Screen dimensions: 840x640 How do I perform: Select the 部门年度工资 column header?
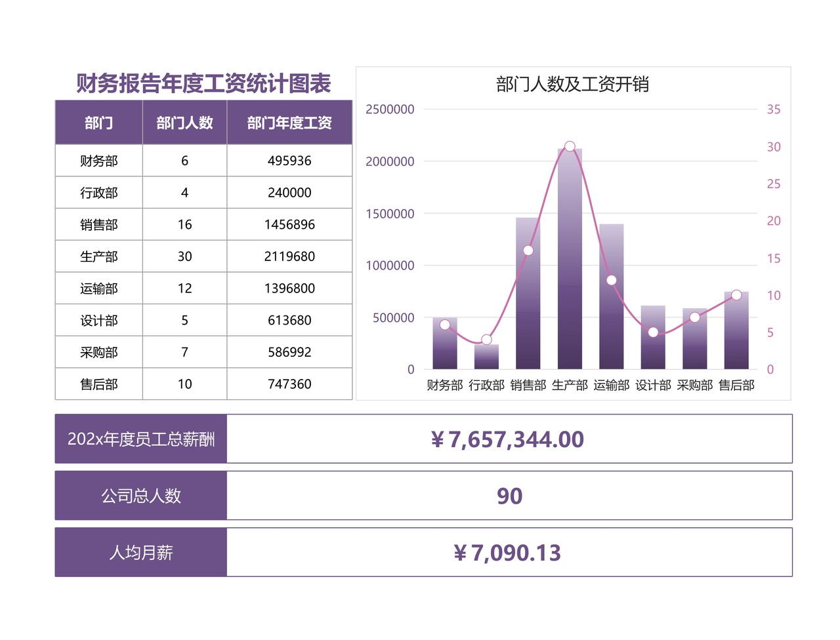(x=289, y=123)
